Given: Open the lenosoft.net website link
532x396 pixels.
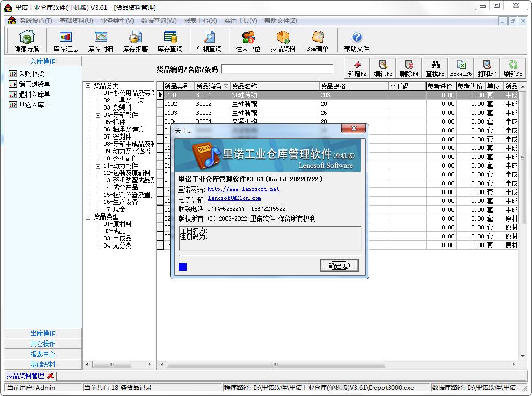Looking at the screenshot, I should point(243,189).
